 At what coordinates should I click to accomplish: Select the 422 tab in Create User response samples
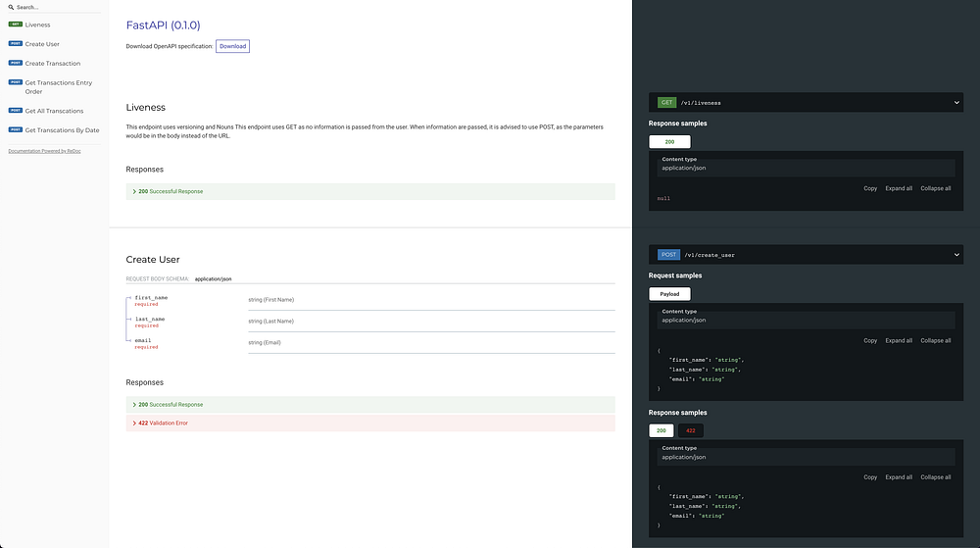(691, 430)
